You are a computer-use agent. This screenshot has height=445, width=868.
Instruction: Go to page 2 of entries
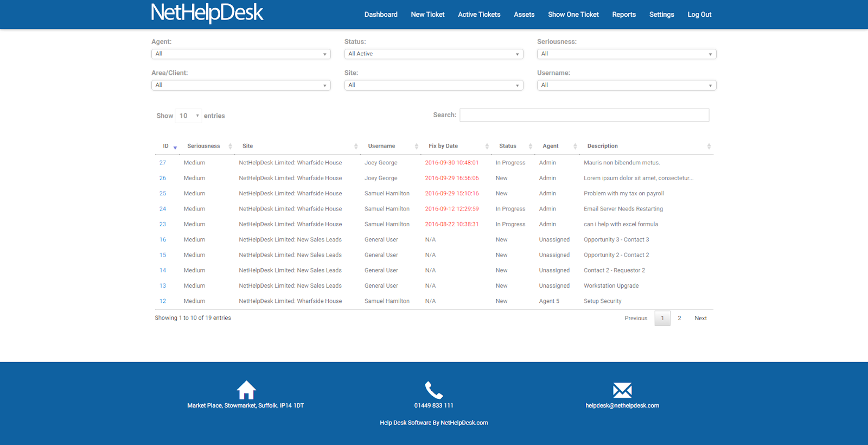679,318
